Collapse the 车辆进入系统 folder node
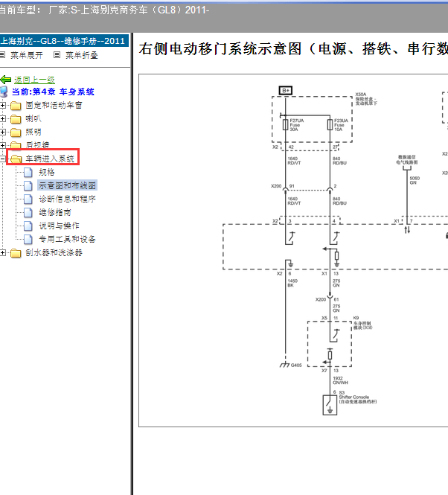The width and height of the screenshot is (448, 495). tap(2, 159)
